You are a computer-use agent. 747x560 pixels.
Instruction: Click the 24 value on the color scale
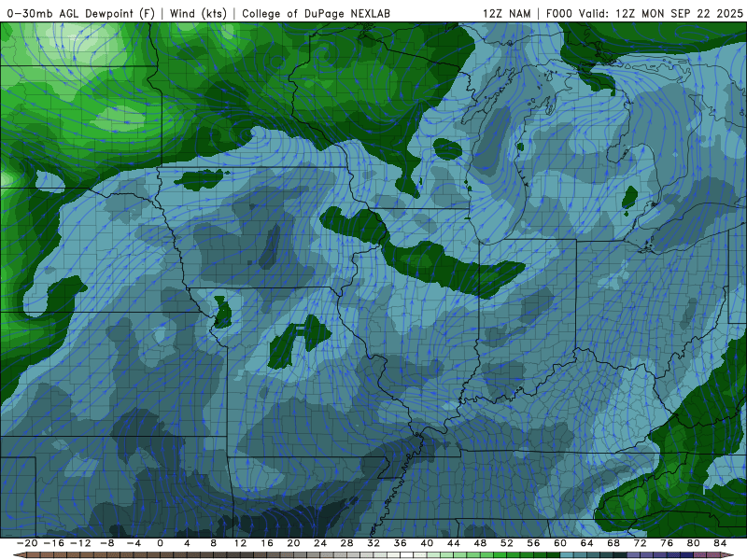tap(320, 543)
